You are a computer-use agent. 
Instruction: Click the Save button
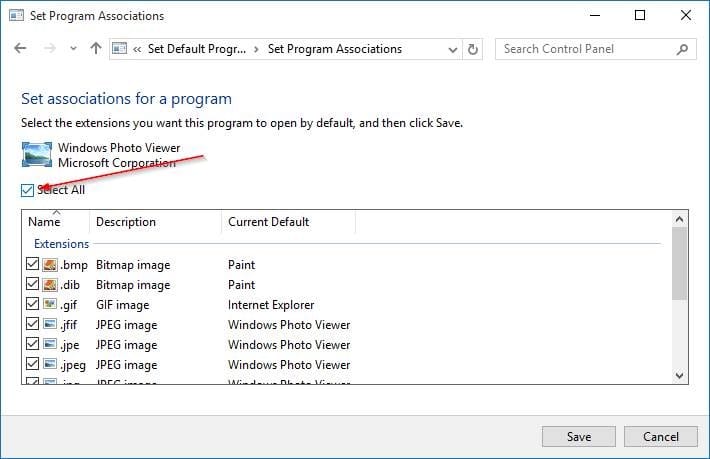(579, 436)
